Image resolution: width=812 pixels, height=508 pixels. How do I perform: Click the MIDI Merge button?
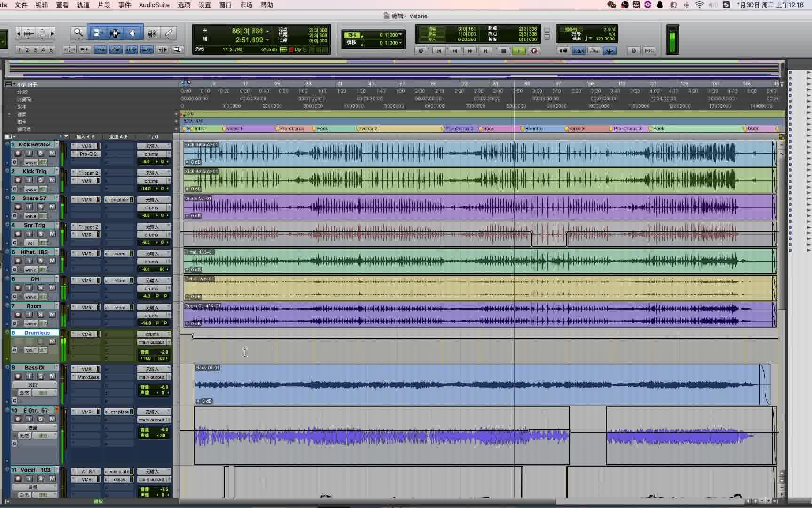[594, 51]
